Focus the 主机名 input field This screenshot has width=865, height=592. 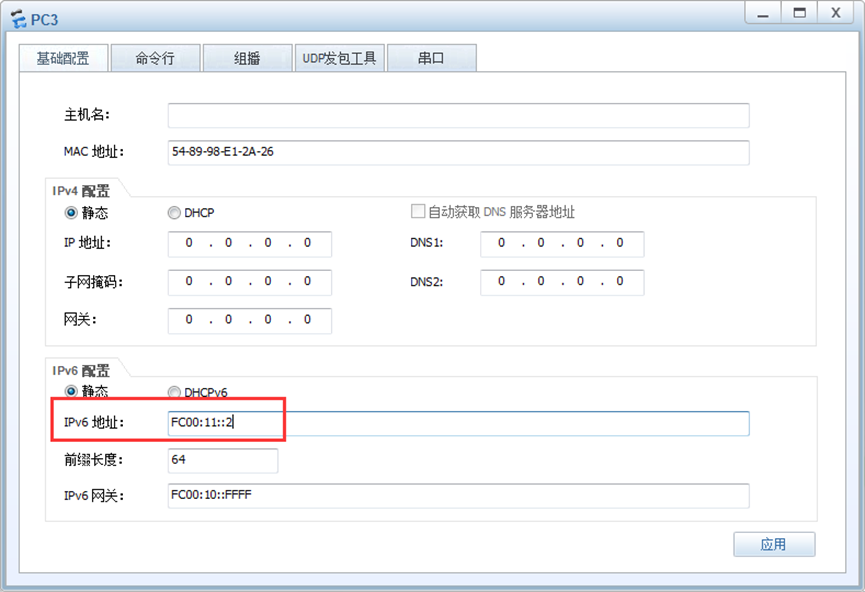tap(458, 115)
